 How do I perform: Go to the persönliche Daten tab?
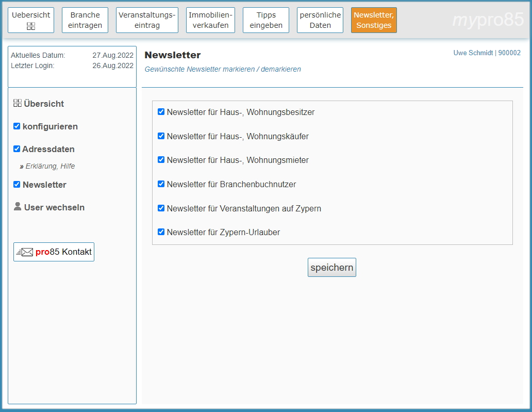(x=320, y=20)
